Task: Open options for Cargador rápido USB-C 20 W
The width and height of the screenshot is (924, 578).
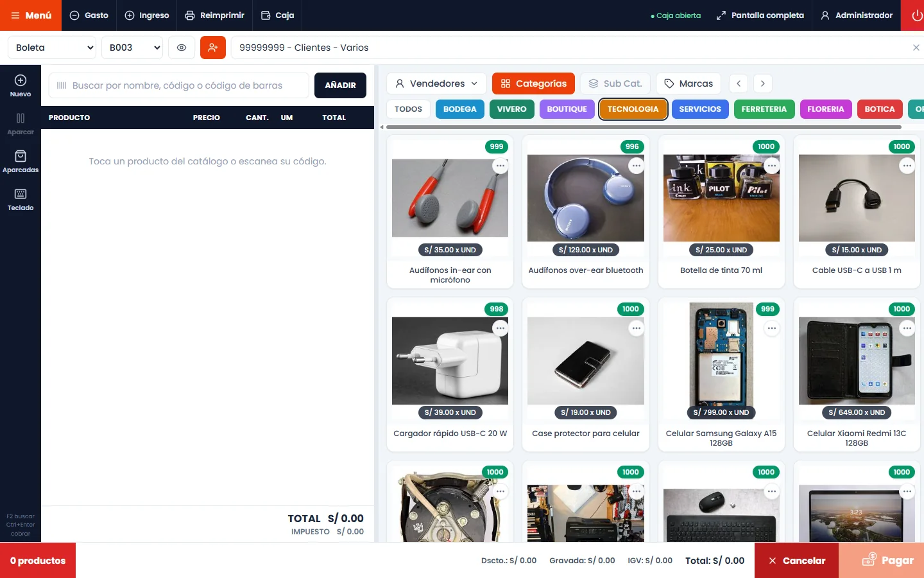Action: point(501,328)
